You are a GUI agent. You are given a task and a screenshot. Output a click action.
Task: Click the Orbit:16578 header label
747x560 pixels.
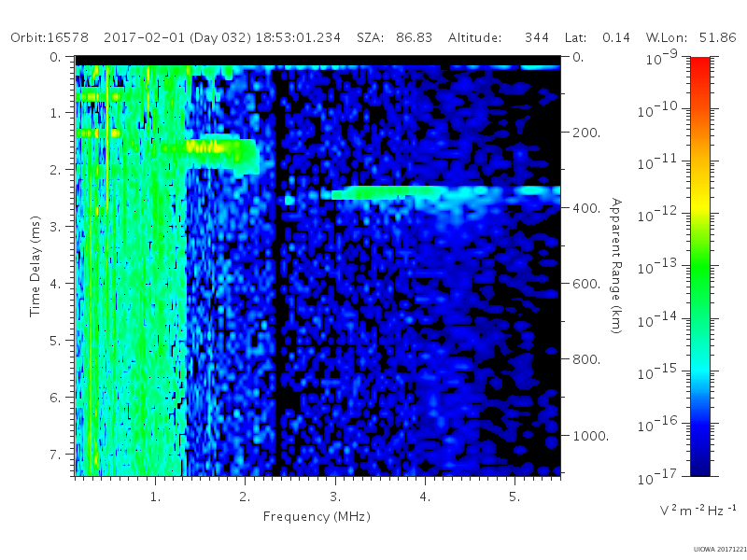(x=49, y=37)
